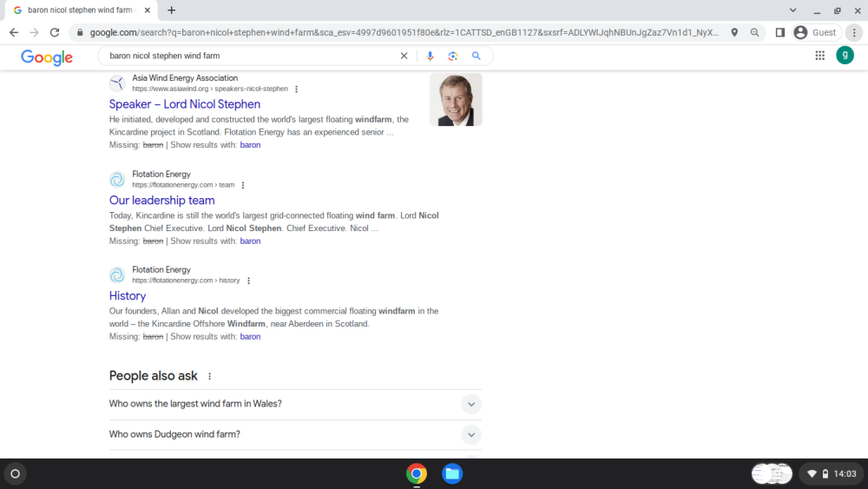The width and height of the screenshot is (868, 489).
Task: Open the Guest profile menu
Action: (815, 33)
